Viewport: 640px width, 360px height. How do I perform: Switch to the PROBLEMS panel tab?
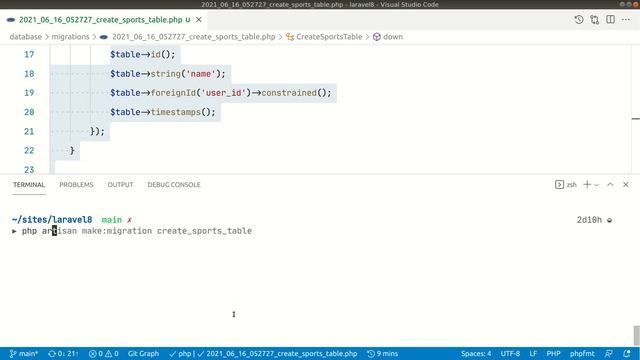(76, 184)
